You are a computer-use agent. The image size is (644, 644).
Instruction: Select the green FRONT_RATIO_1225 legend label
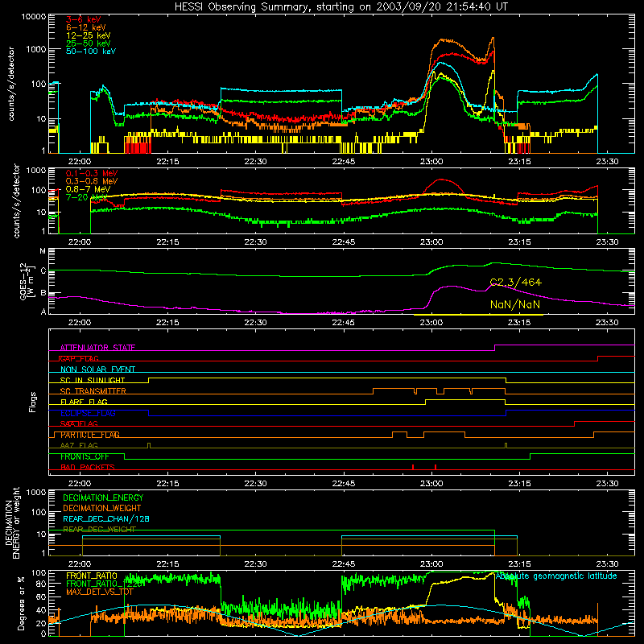coord(105,584)
